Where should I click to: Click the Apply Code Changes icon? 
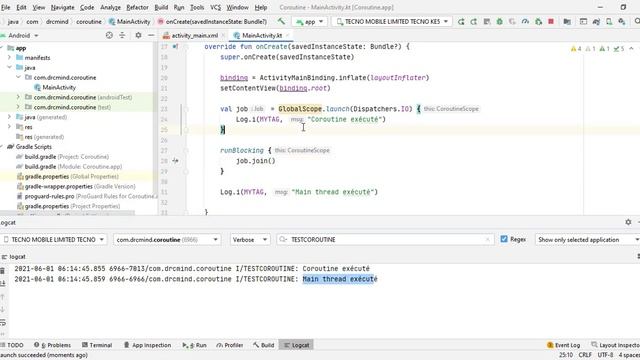point(487,22)
